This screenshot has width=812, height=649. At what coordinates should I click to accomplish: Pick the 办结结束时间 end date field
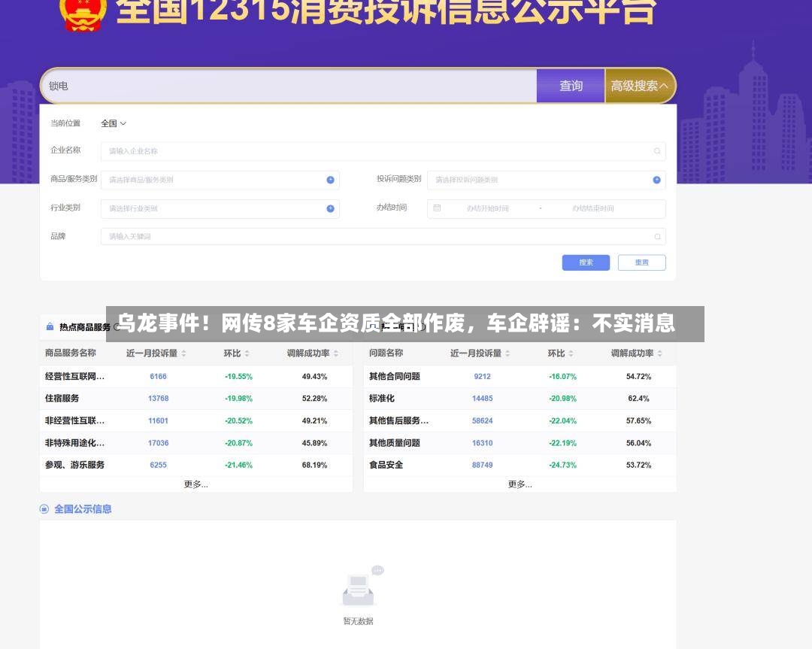[x=593, y=208]
